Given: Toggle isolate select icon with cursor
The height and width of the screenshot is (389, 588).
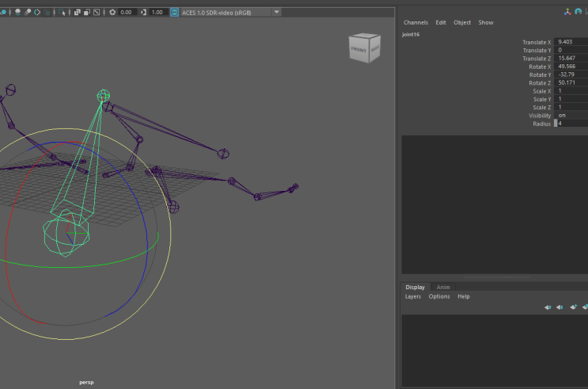Looking at the screenshot, I should click(x=62, y=13).
